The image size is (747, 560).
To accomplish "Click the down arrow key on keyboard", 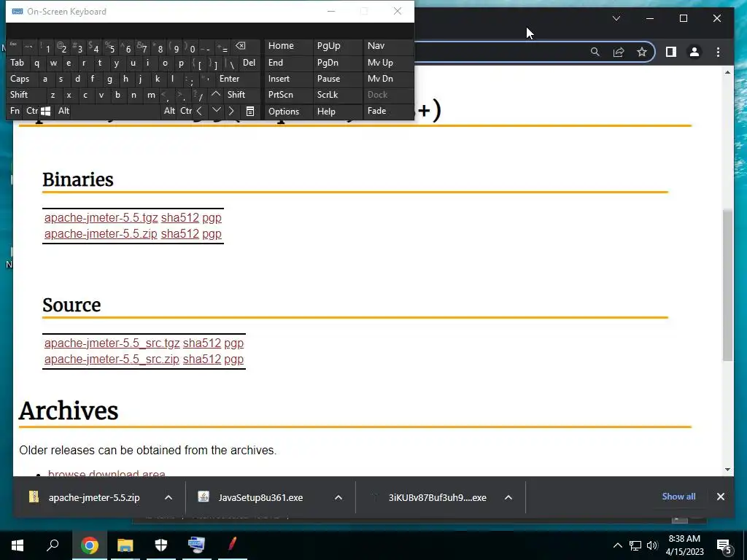I will tap(216, 110).
